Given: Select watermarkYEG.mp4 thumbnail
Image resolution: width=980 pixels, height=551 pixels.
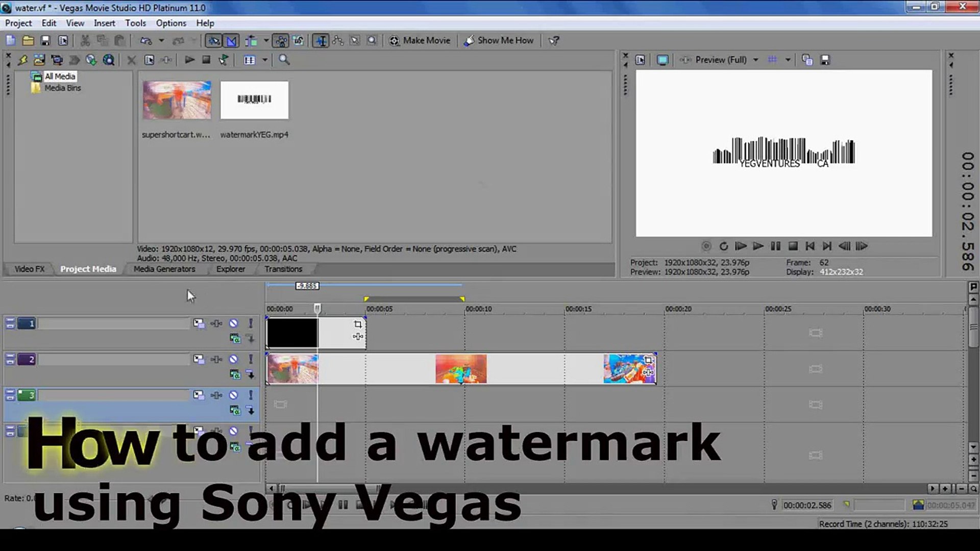Looking at the screenshot, I should tap(254, 100).
